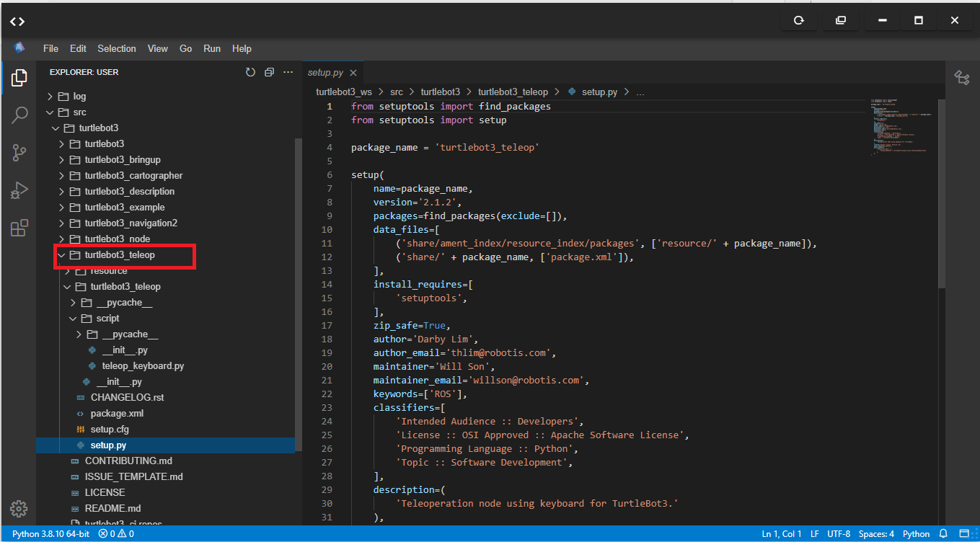Close the setup.py editor tab
The width and height of the screenshot is (980, 542).
353,73
